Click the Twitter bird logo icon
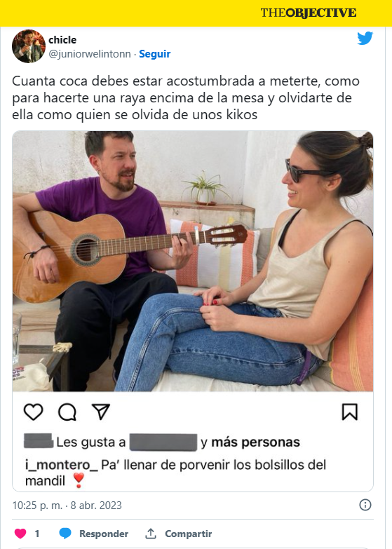The width and height of the screenshot is (392, 549). point(365,38)
